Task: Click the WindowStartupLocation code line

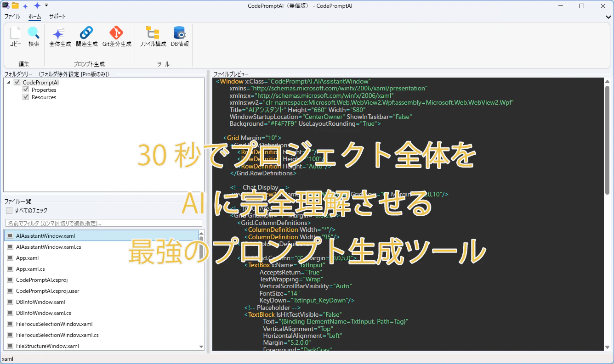Action: (321, 117)
